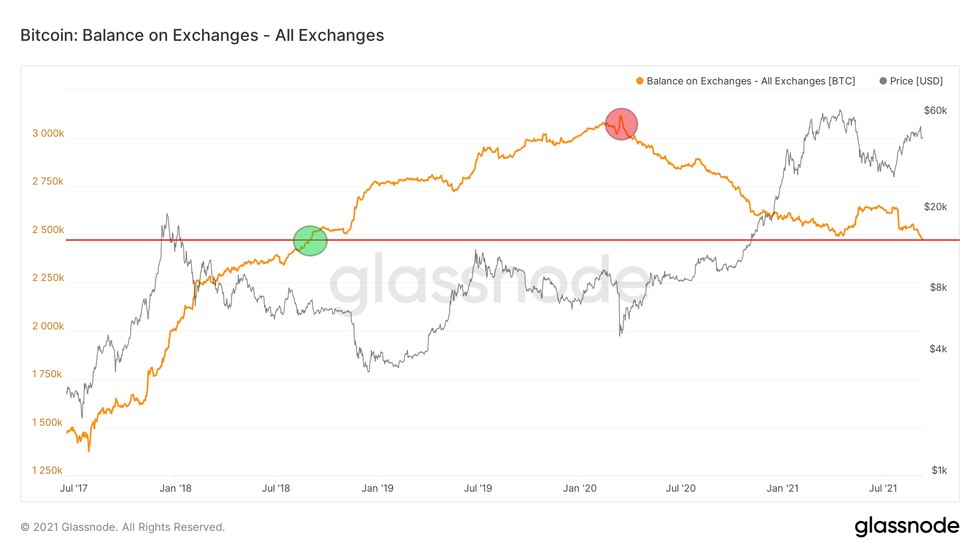Click the Glassnode copyright notice text
The height and width of the screenshot is (551, 980).
pos(122,527)
